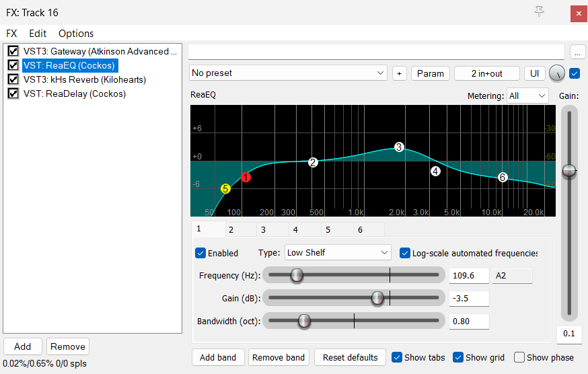
Task: Click the bandwidth value field 0.80
Action: tap(469, 322)
